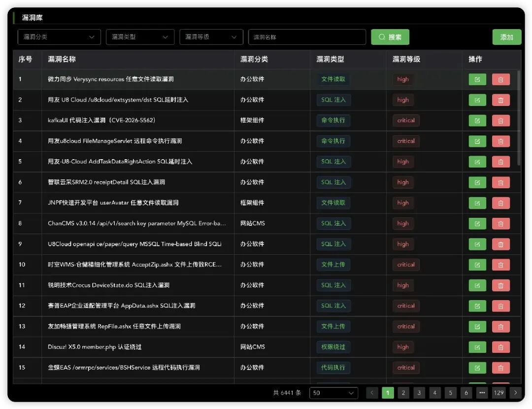The image size is (532, 409).
Task: Delete the FileManageServlet 远程命令执行 entry
Action: pyautogui.click(x=500, y=141)
